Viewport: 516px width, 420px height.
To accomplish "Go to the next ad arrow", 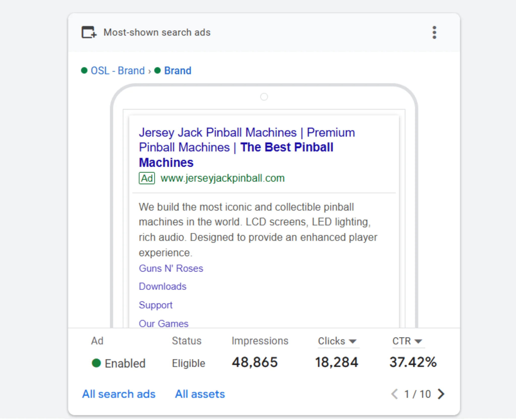I will [441, 394].
